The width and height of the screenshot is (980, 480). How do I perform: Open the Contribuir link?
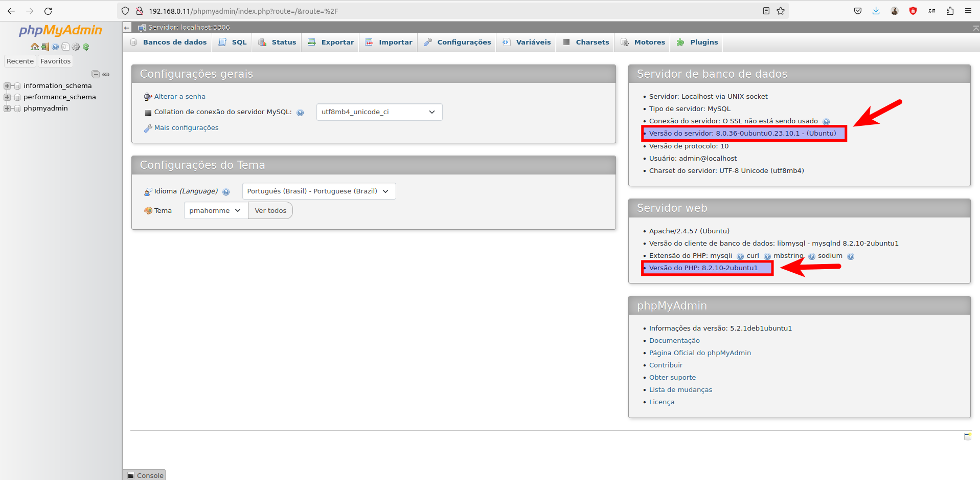click(666, 365)
